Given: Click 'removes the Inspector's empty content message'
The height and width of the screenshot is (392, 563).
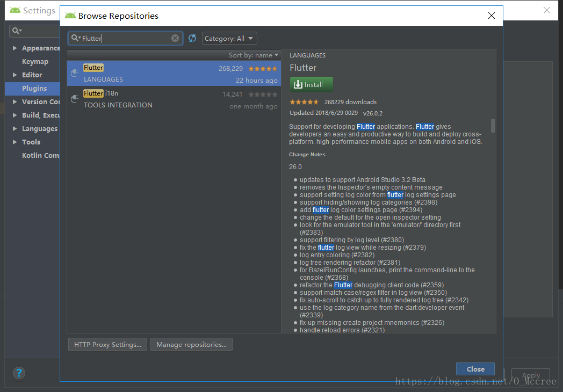Looking at the screenshot, I should 371,187.
